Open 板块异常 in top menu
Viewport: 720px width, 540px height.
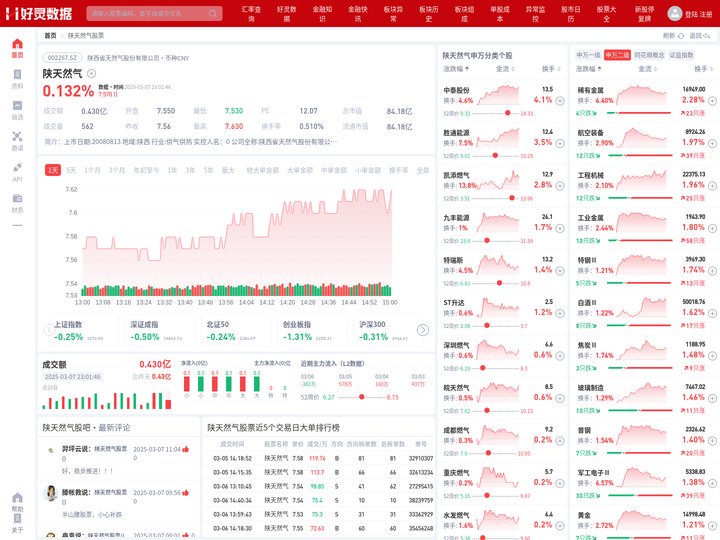(393, 14)
